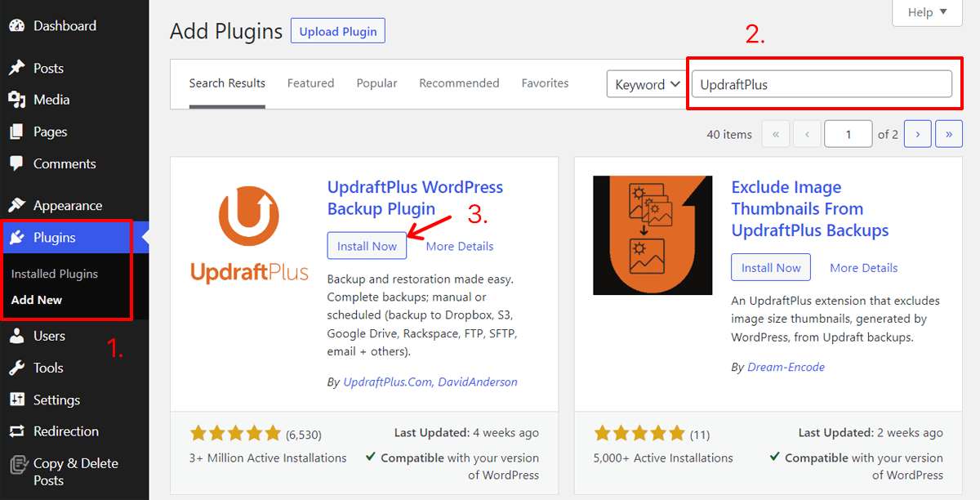The height and width of the screenshot is (500, 980).
Task: Click the Plugins plug icon
Action: coord(17,238)
